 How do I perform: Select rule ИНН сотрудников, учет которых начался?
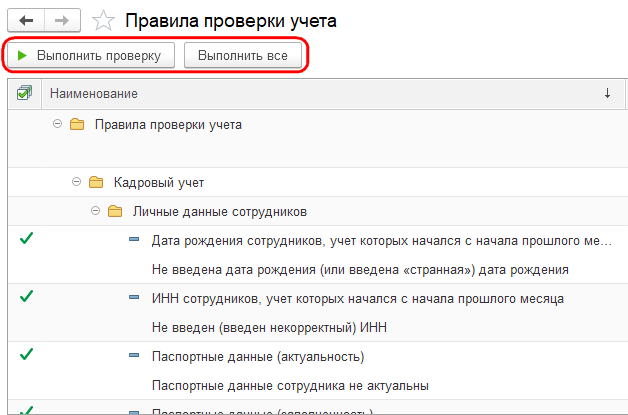[358, 299]
